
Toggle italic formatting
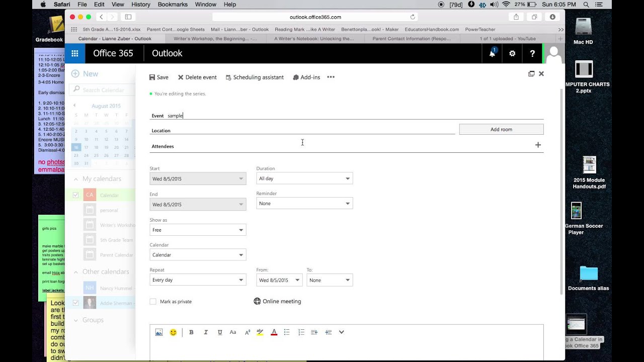coord(205,332)
